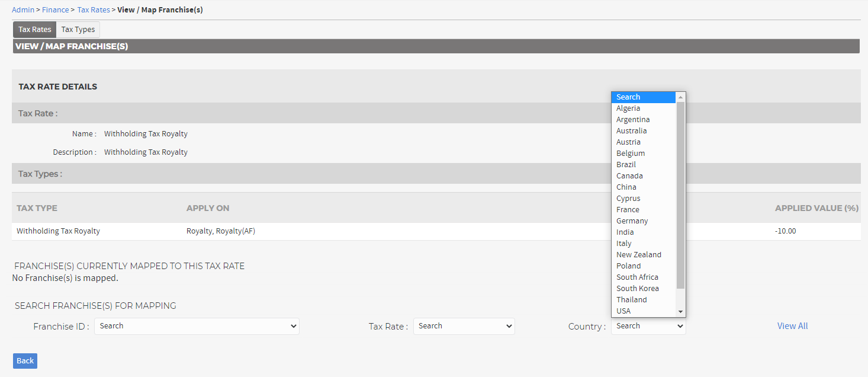
Task: Open the Tax Rate search dropdown
Action: (x=464, y=326)
